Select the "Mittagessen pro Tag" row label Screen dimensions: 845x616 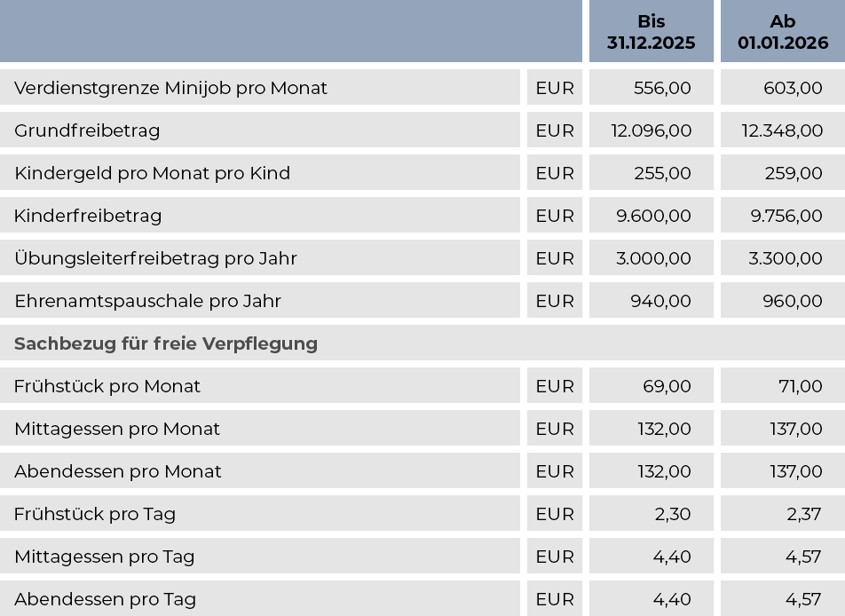tap(104, 557)
